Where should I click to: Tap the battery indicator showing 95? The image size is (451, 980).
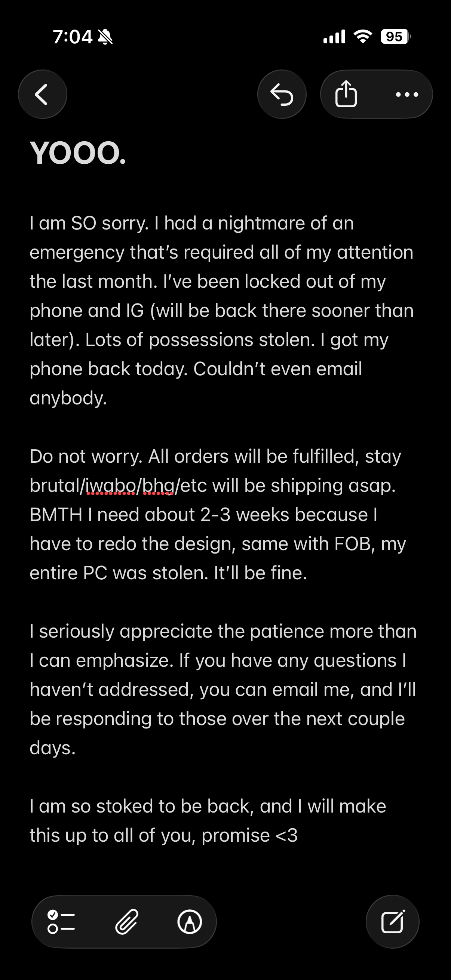pos(395,37)
